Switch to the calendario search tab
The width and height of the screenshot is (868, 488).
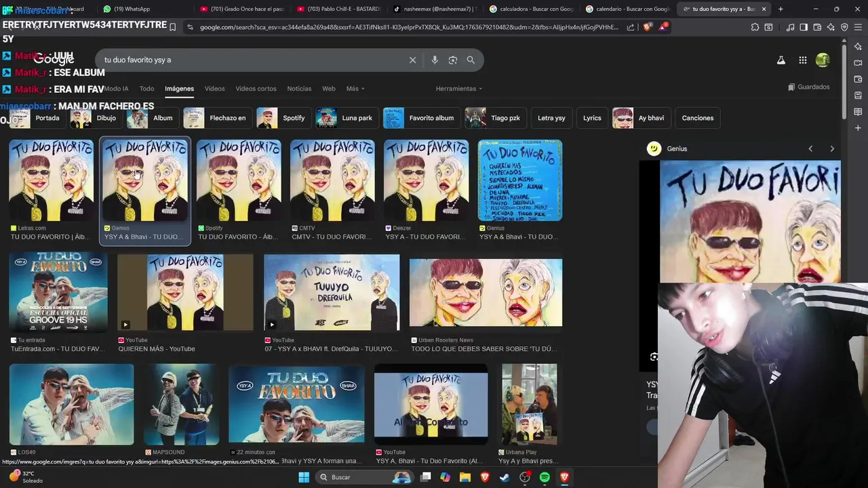628,9
